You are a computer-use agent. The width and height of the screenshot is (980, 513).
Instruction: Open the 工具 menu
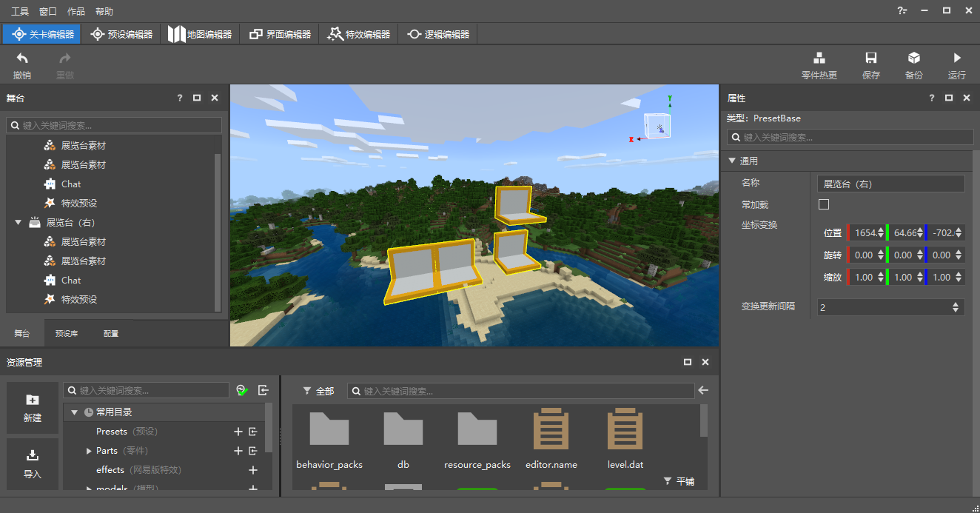pyautogui.click(x=20, y=12)
